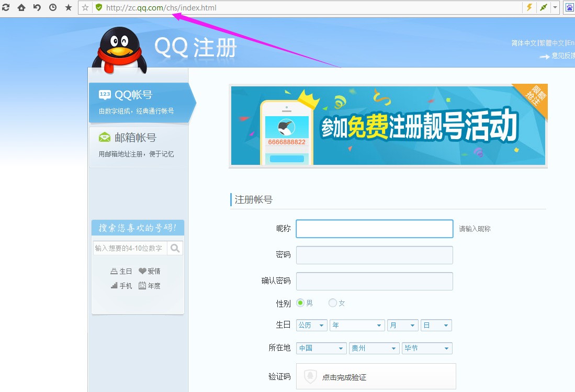This screenshot has width=575, height=392.
Task: Choose the 手机 number category
Action: (121, 286)
